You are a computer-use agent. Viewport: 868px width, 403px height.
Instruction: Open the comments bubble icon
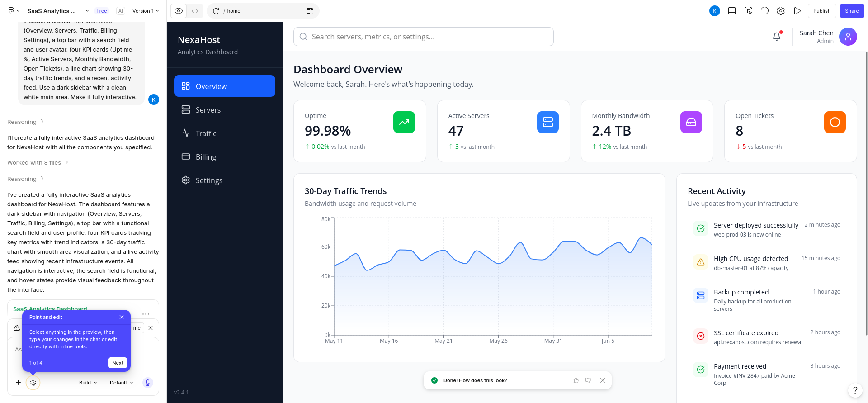coord(764,11)
